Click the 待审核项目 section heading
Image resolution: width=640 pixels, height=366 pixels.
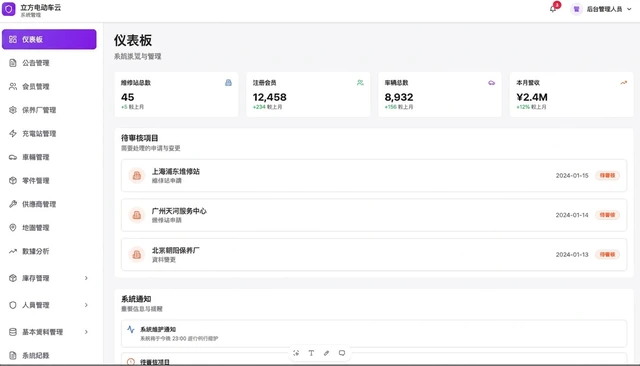point(140,138)
